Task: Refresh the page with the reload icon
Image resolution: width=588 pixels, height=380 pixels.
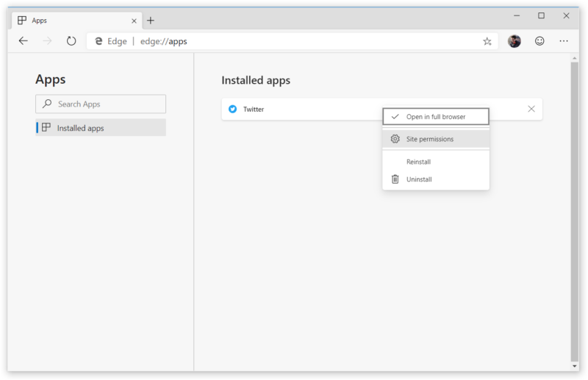Action: 71,41
